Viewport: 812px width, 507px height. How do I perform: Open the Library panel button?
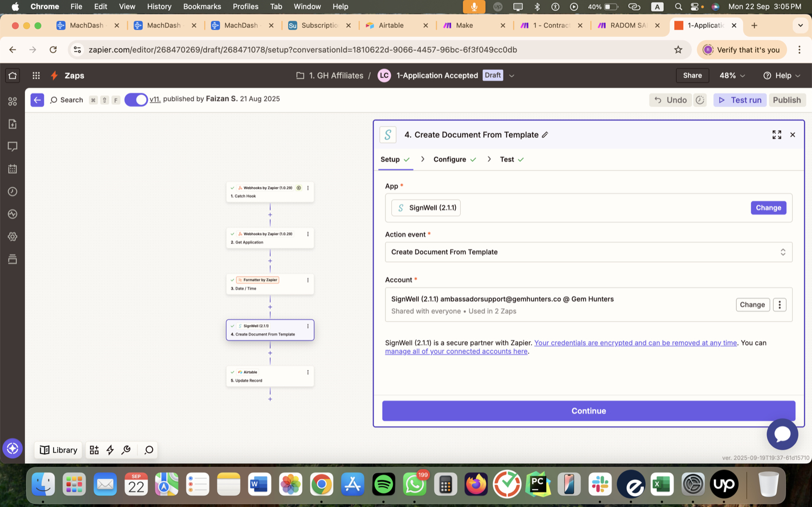58,450
